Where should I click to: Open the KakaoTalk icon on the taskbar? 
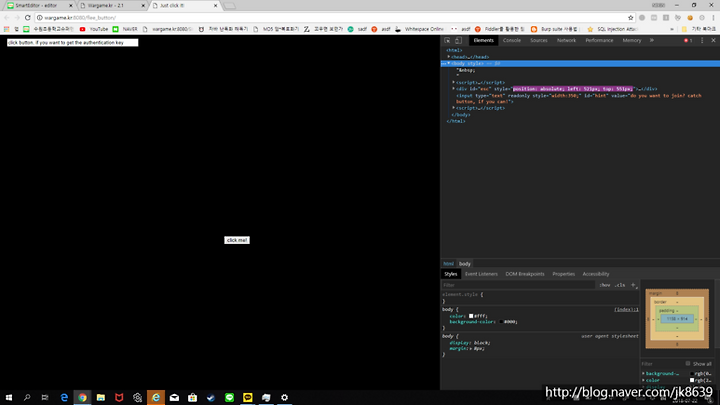pyautogui.click(x=248, y=397)
